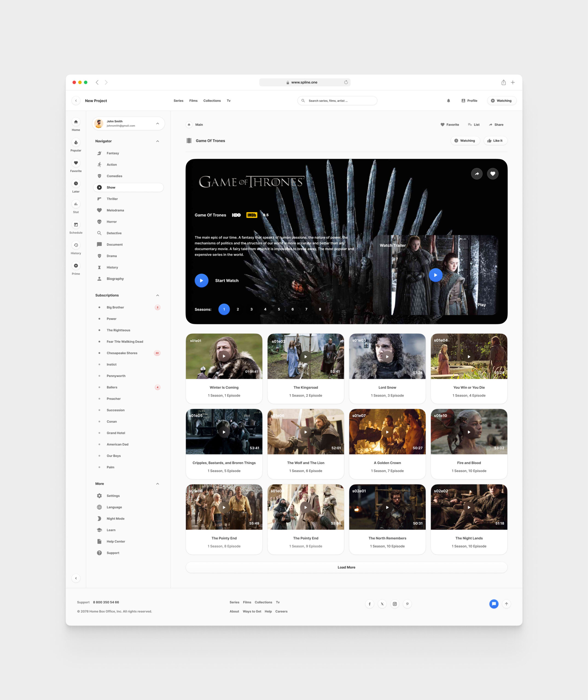Click the Favorite link above the title

[450, 125]
